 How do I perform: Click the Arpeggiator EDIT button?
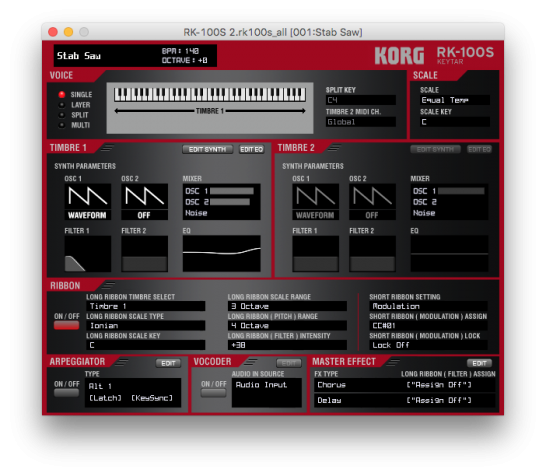[x=168, y=363]
